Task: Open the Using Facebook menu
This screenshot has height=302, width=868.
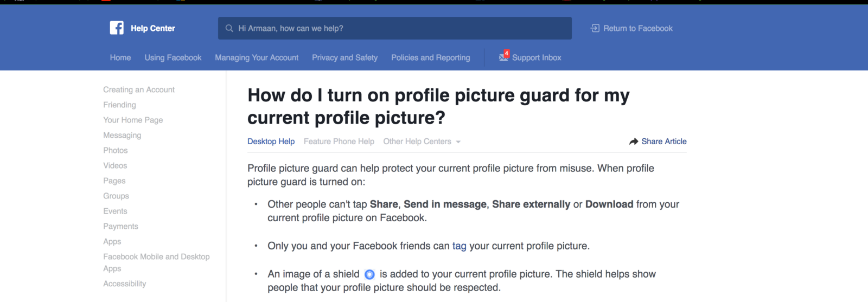Action: click(173, 57)
